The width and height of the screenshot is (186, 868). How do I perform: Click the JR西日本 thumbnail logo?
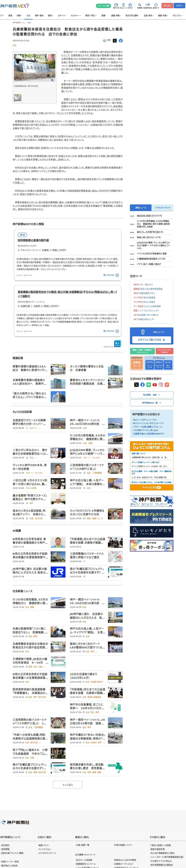point(58,572)
